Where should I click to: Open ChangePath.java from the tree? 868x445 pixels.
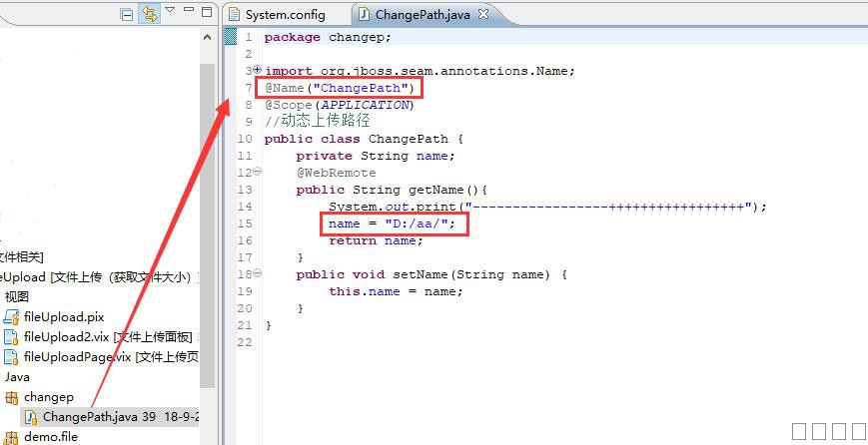coord(90,417)
